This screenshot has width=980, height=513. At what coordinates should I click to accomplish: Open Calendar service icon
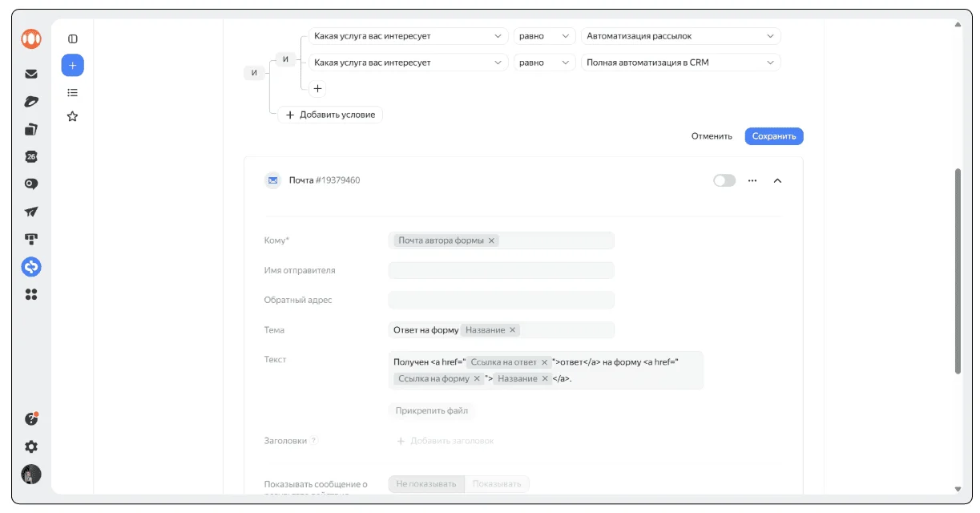coord(31,156)
